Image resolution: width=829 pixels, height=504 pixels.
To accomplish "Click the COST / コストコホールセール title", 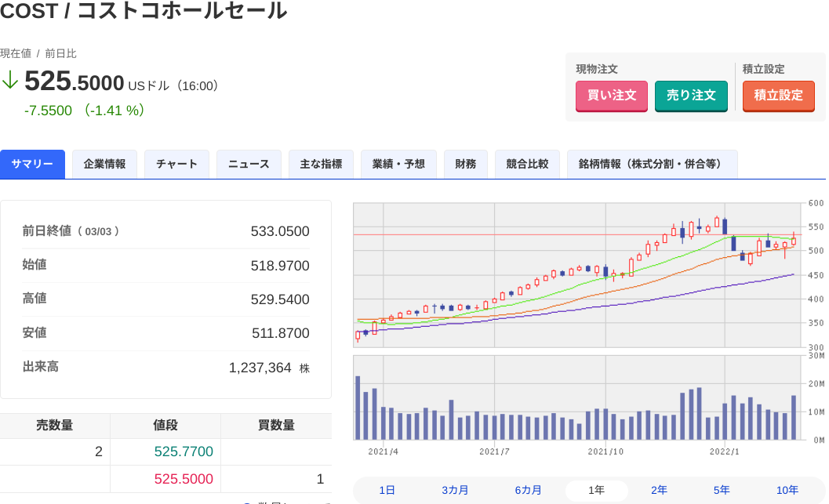I will click(x=144, y=10).
